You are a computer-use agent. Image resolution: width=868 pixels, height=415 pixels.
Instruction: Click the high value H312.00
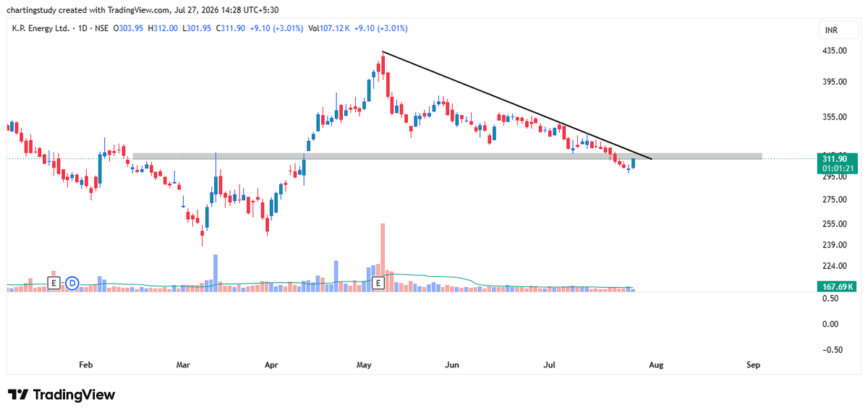(161, 28)
